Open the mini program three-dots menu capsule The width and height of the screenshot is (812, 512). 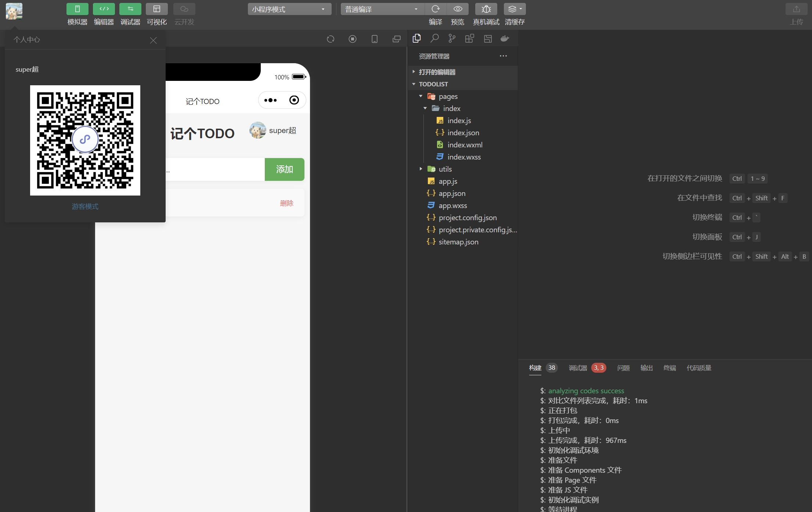coord(271,100)
